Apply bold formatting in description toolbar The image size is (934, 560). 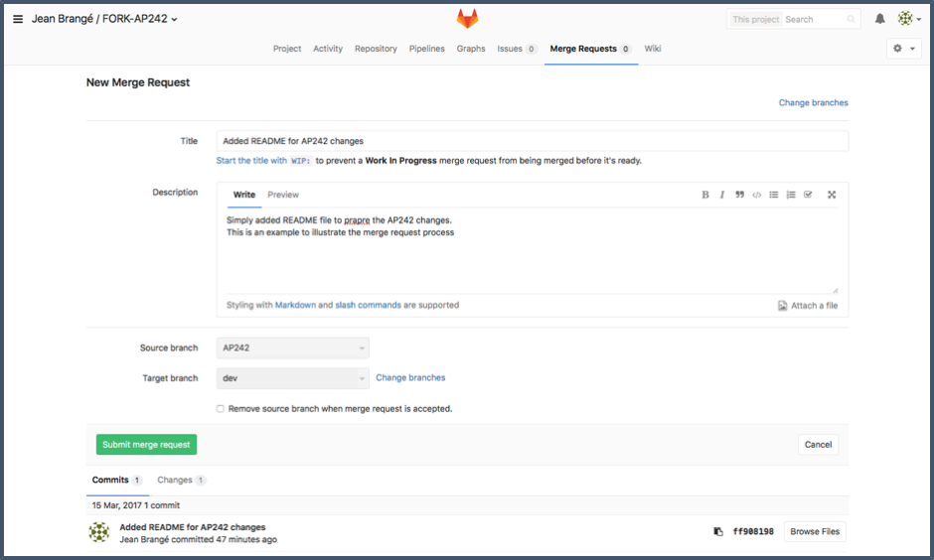click(705, 195)
